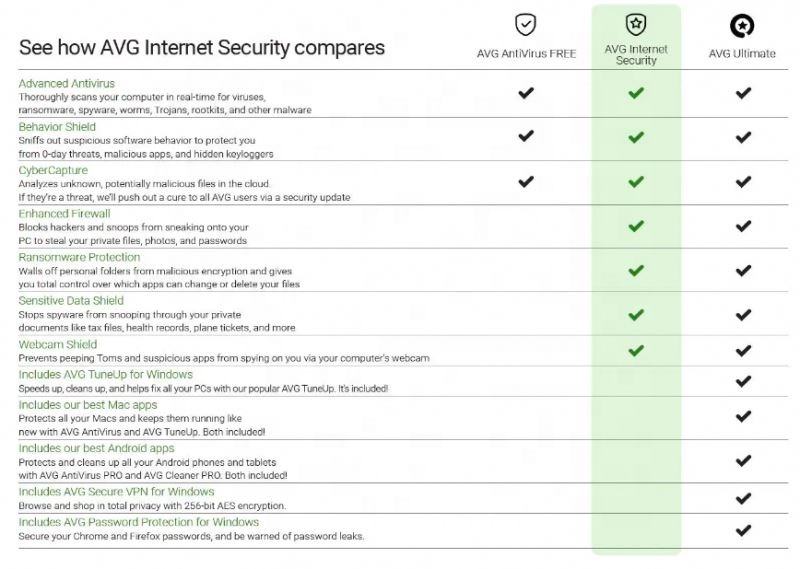Select the AVG Ultimate column label

(x=742, y=54)
